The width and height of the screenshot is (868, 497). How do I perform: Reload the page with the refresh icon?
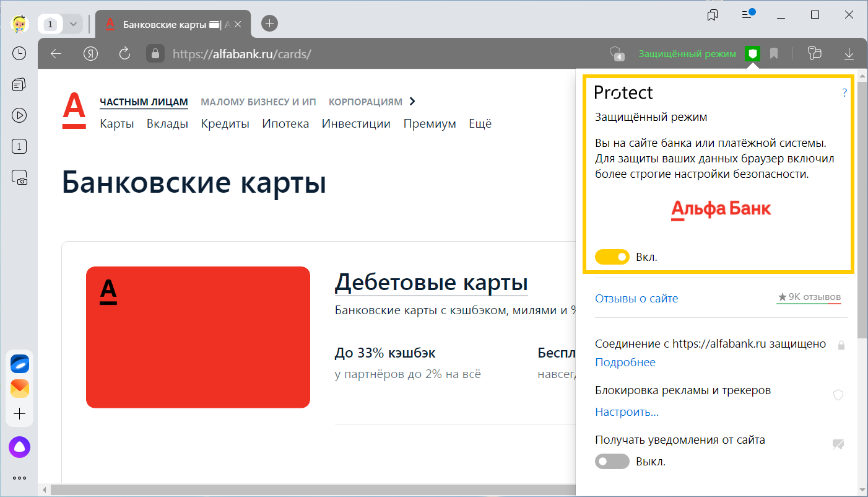pyautogui.click(x=124, y=54)
